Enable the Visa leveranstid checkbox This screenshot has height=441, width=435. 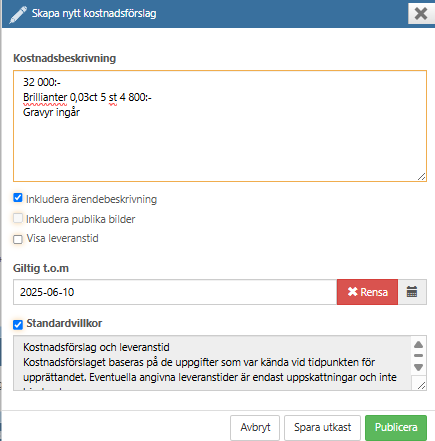tap(18, 239)
